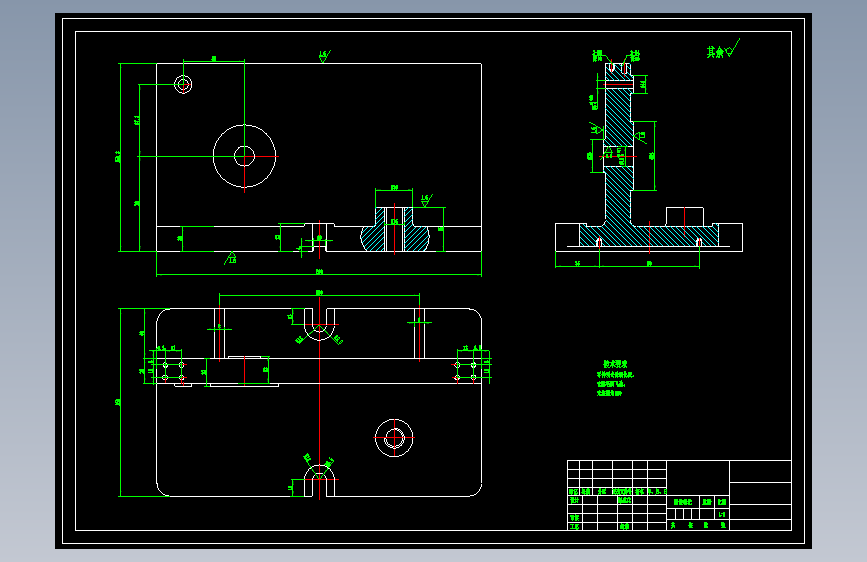The image size is (867, 562).
Task: Select the right four-hole group in plan view
Action: pyautogui.click(x=465, y=371)
